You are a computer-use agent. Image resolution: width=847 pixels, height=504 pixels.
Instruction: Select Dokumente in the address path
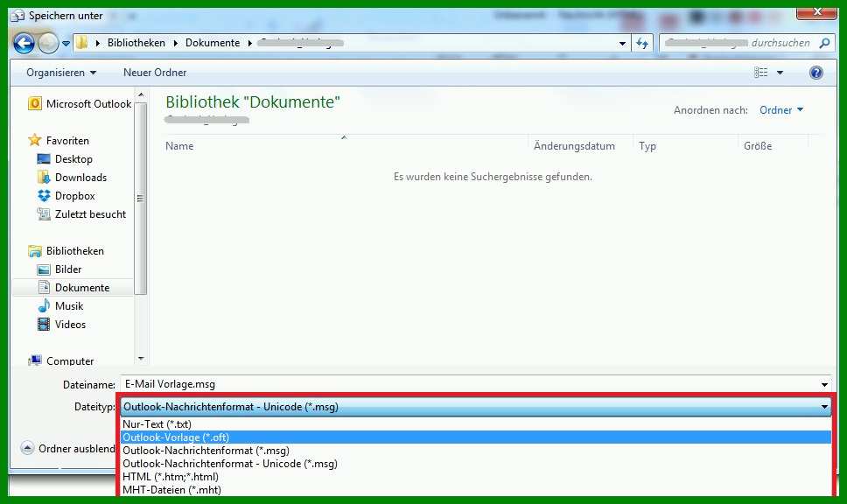pos(213,43)
